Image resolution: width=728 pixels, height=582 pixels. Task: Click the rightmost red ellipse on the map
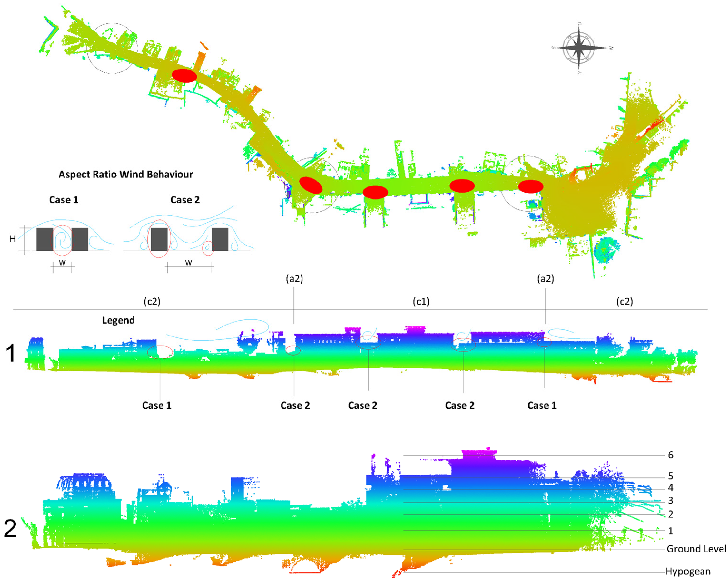[x=530, y=186]
